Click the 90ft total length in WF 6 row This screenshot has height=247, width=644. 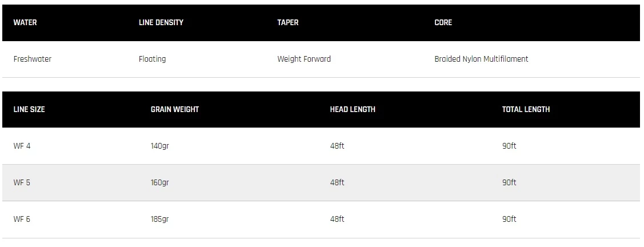[x=509, y=219]
